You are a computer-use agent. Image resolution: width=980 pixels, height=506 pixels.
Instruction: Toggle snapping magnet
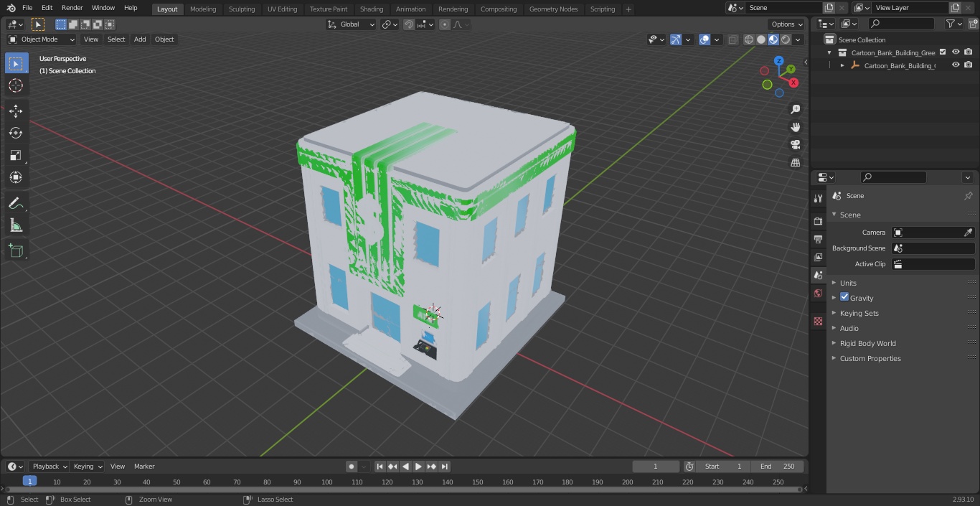pyautogui.click(x=409, y=24)
